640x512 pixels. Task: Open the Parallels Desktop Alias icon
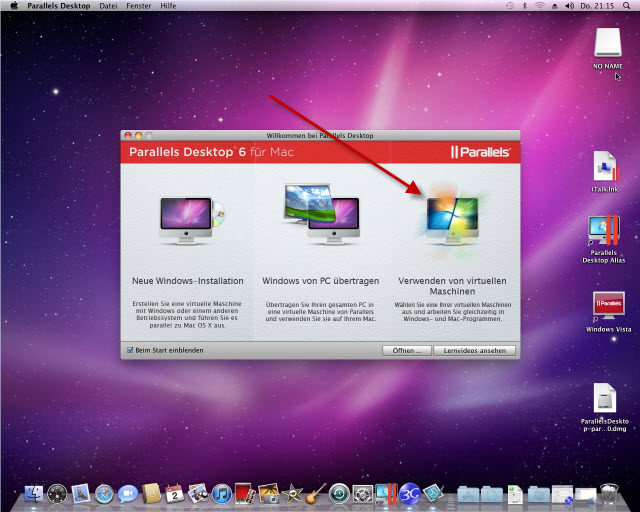pyautogui.click(x=605, y=230)
